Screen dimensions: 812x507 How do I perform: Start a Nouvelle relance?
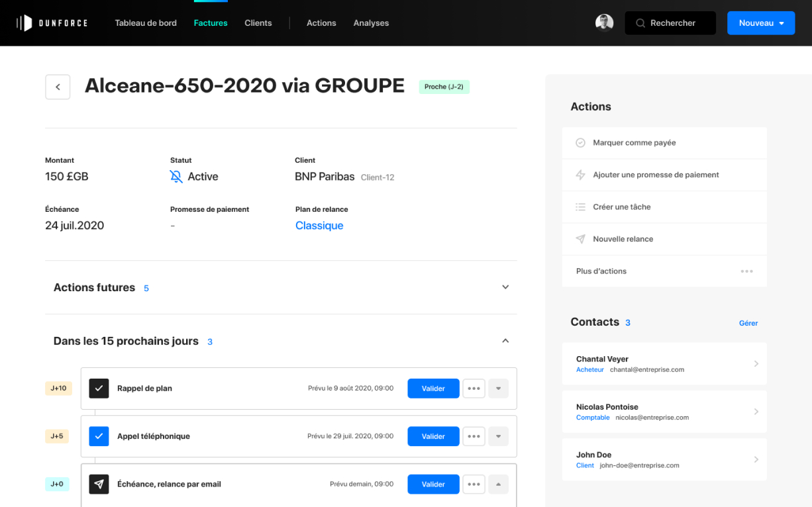click(x=664, y=239)
